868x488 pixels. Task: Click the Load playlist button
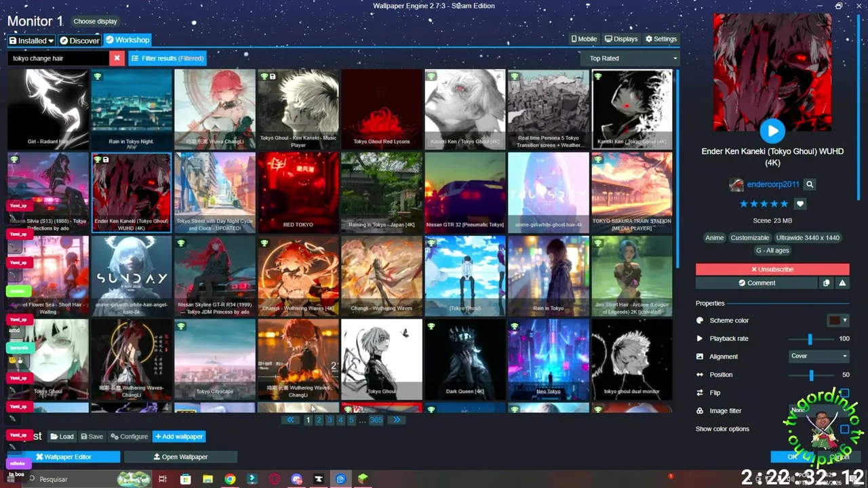(62, 436)
